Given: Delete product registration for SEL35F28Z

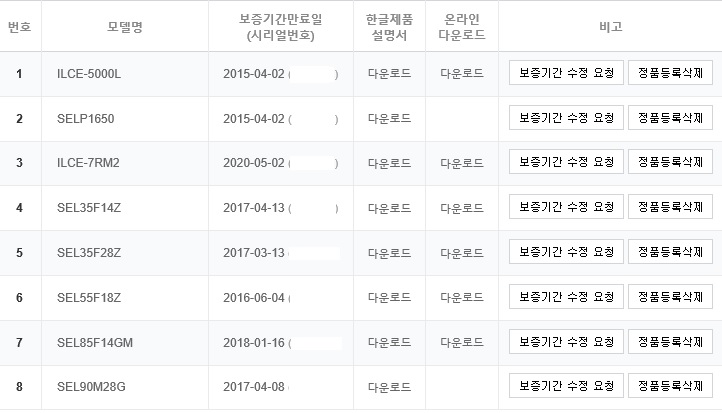Looking at the screenshot, I should (x=670, y=252).
